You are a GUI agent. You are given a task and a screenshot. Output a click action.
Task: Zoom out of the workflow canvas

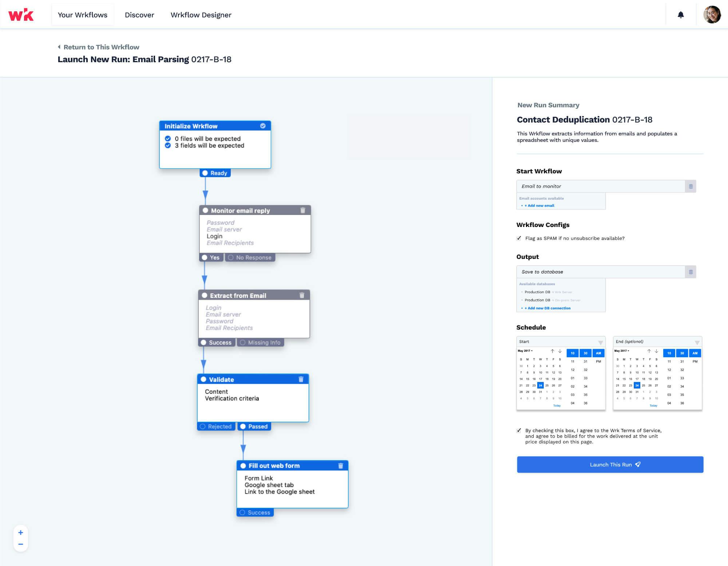click(x=21, y=543)
